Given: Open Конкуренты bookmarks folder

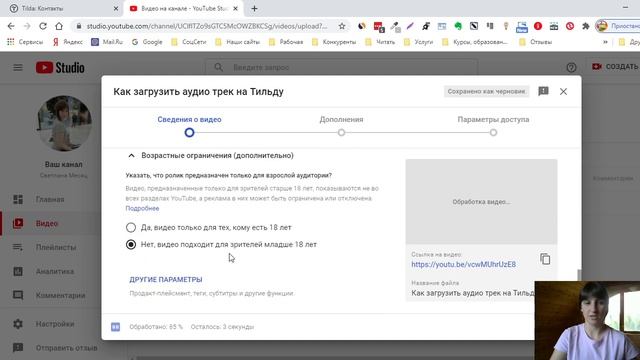Looking at the screenshot, I should coord(334,42).
